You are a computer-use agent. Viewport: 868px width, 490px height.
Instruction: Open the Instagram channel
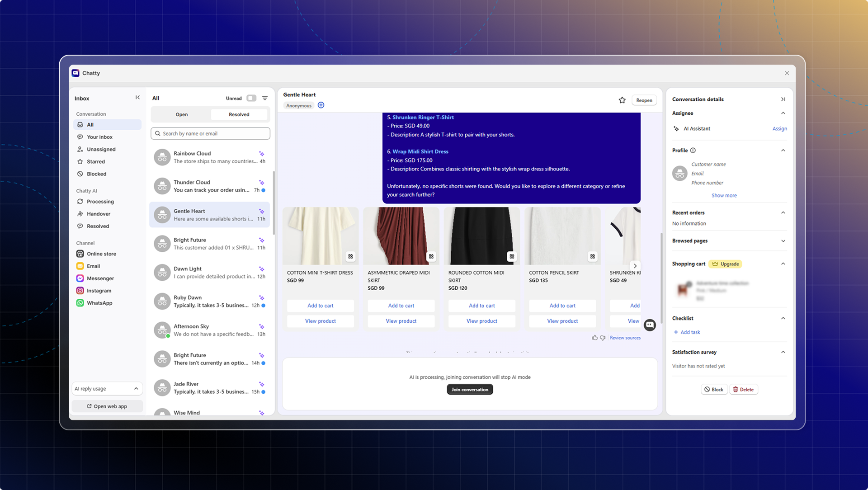[99, 291]
